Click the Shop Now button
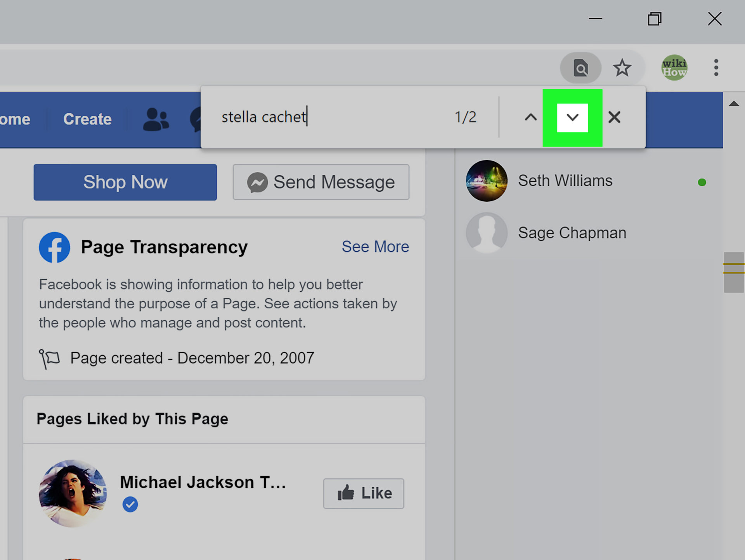 coord(125,182)
